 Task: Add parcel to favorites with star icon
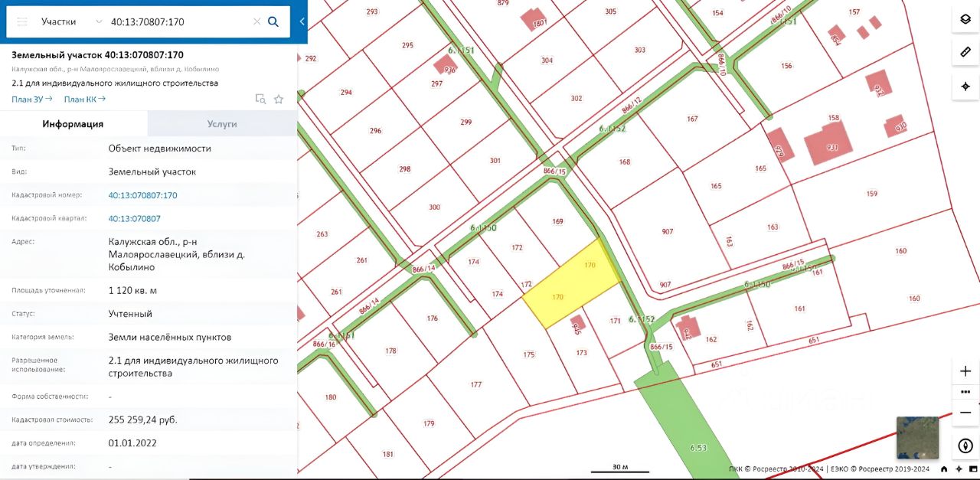(279, 99)
